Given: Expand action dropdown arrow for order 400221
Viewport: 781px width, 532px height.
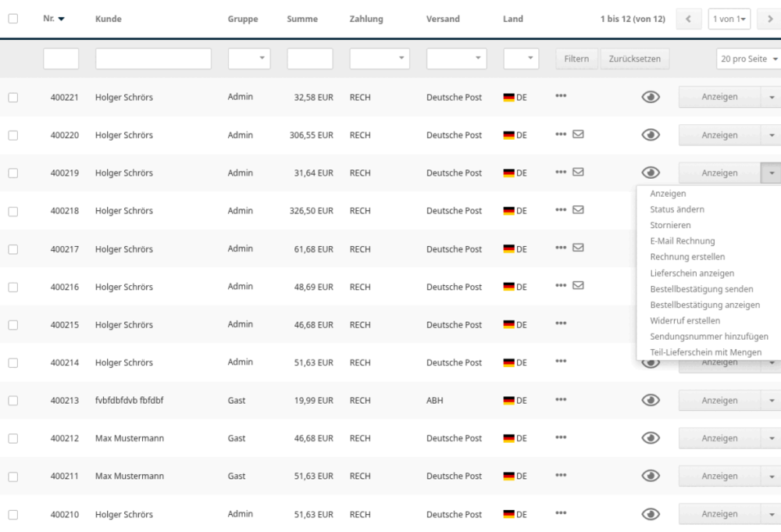Looking at the screenshot, I should [771, 97].
